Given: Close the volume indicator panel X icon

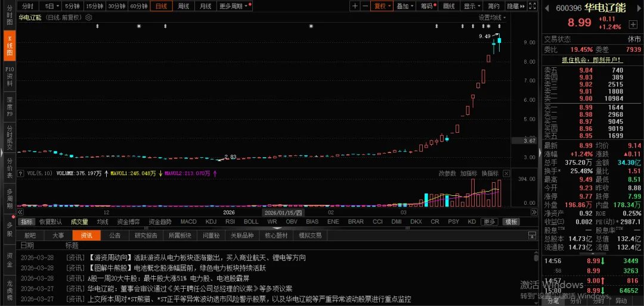Looking at the screenshot, I should (x=506, y=173).
